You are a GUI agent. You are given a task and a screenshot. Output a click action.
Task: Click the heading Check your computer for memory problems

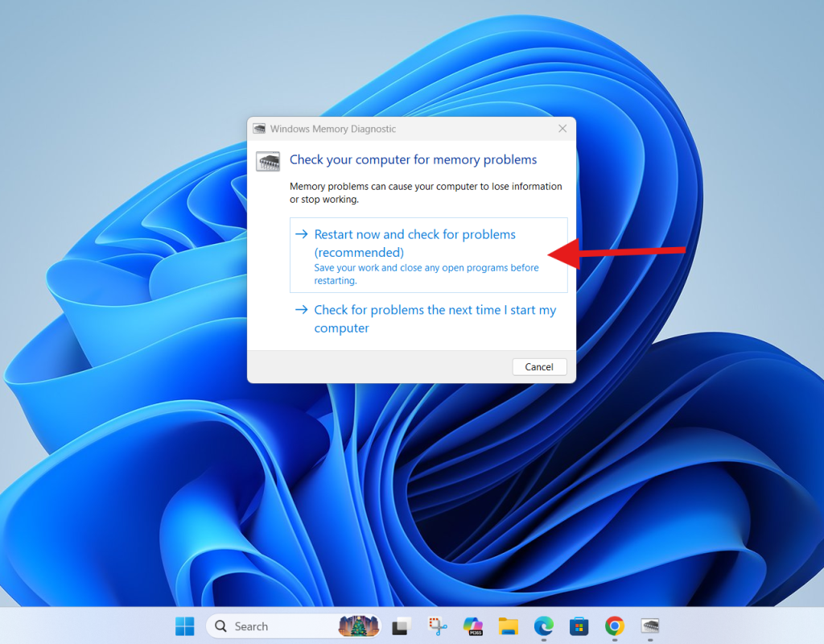point(413,159)
